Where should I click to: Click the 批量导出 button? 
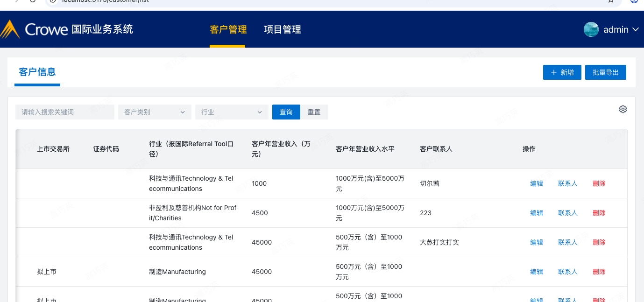[605, 72]
